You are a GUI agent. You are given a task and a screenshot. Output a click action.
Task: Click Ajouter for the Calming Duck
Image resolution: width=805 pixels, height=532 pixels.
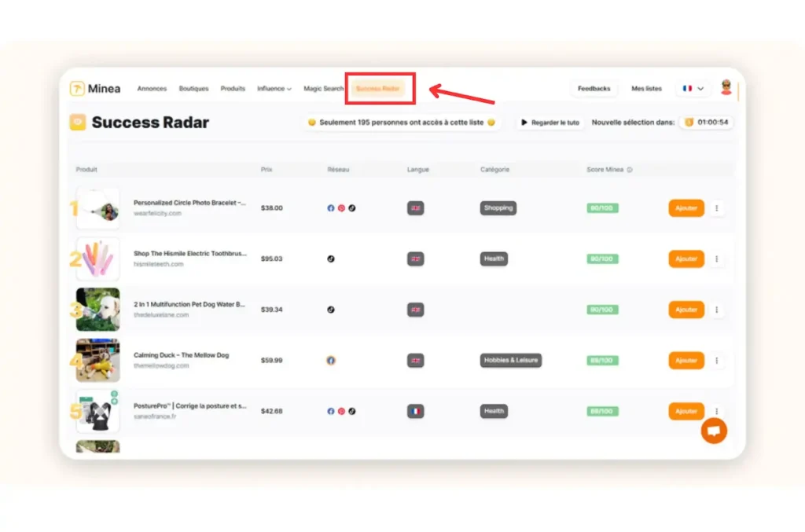[686, 360]
